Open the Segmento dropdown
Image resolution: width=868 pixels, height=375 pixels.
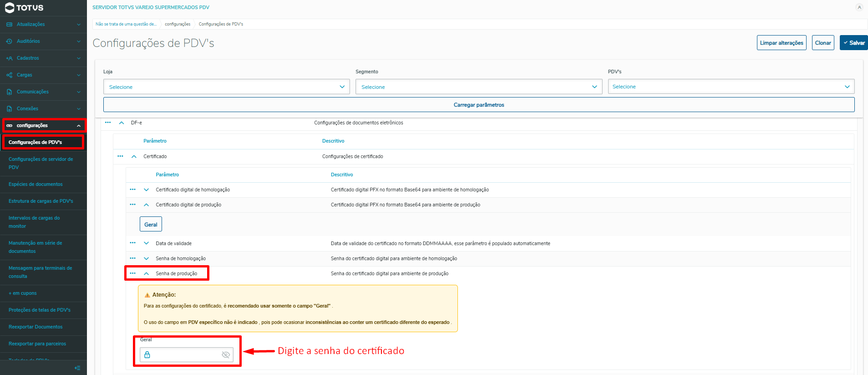click(479, 87)
